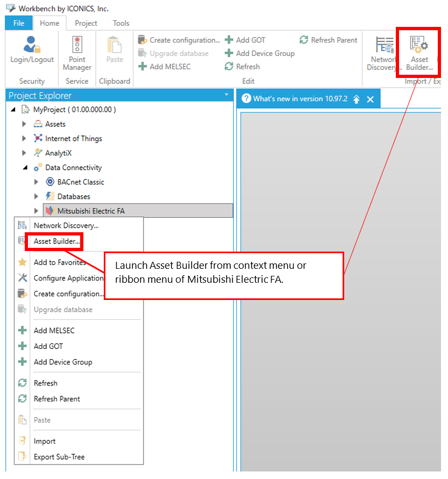The width and height of the screenshot is (448, 479).
Task: Choose Asset Builder in context menu
Action: click(79, 241)
